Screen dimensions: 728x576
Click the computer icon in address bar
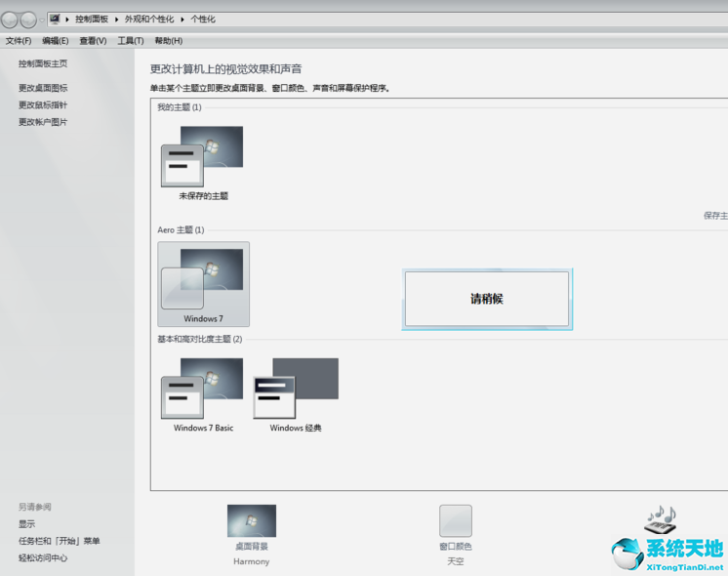pyautogui.click(x=55, y=20)
